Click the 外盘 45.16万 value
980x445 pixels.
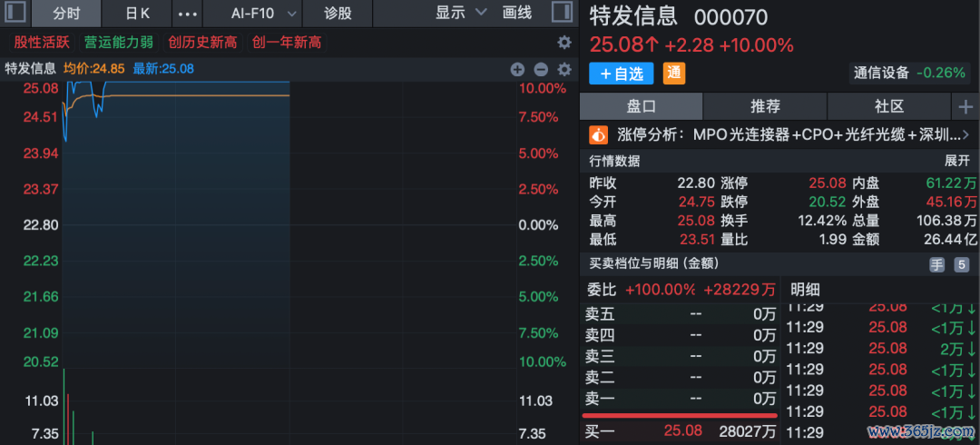[951, 203]
